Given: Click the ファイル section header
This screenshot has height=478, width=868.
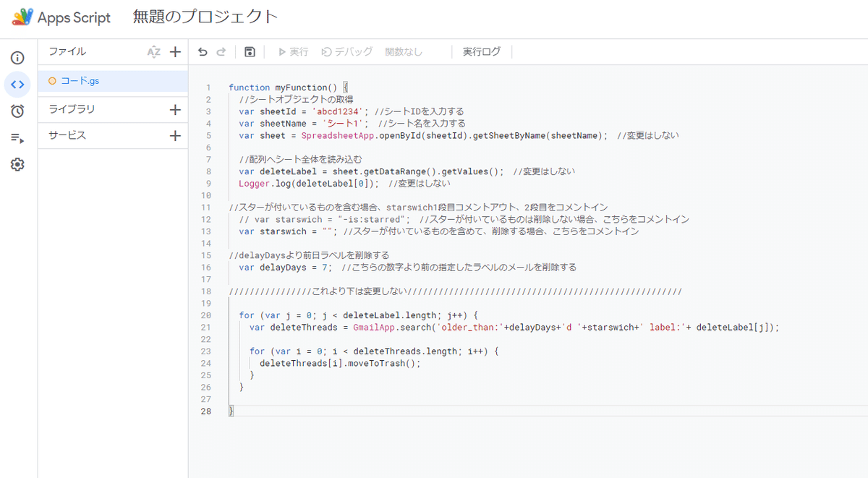Looking at the screenshot, I should pos(67,52).
